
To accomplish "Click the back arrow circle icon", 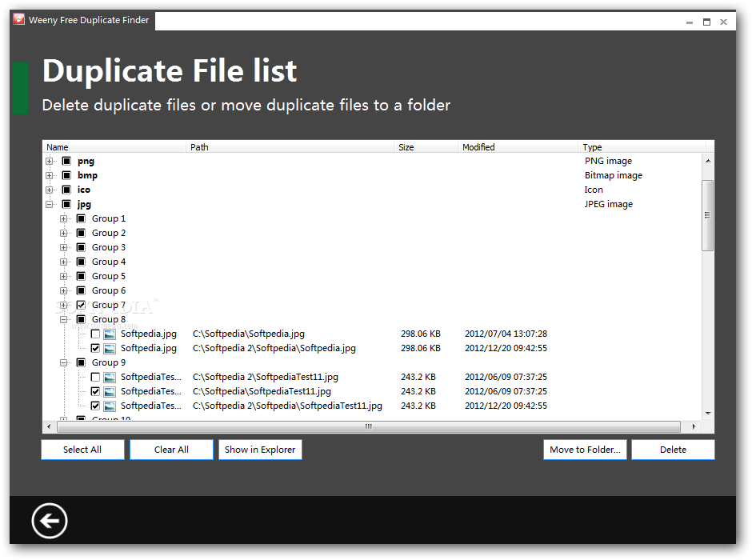I will click(x=50, y=521).
